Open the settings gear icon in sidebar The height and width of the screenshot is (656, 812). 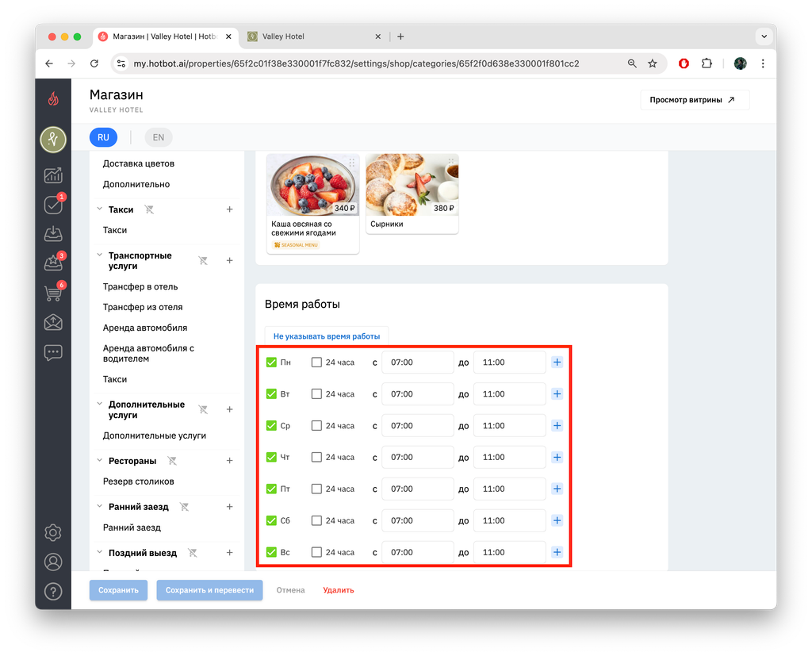53,533
